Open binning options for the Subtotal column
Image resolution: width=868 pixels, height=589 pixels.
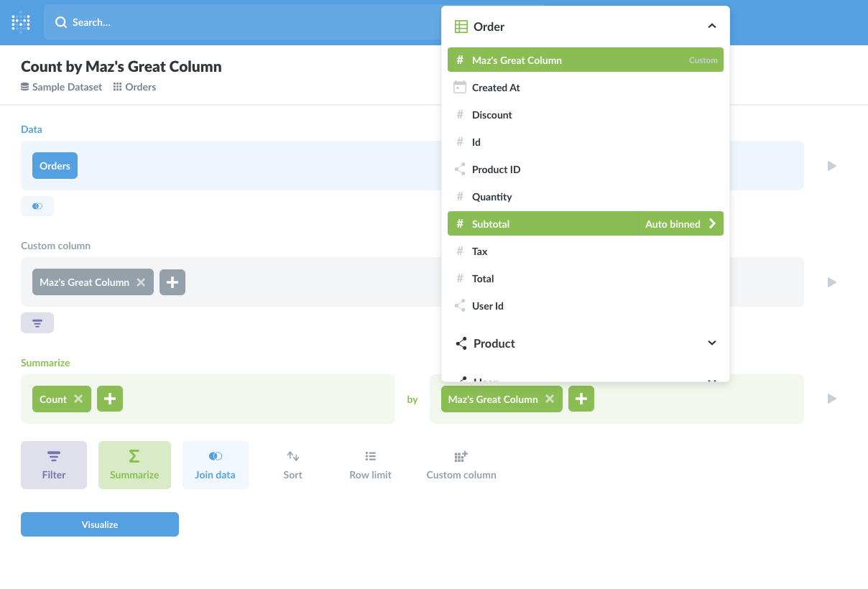pyautogui.click(x=711, y=223)
